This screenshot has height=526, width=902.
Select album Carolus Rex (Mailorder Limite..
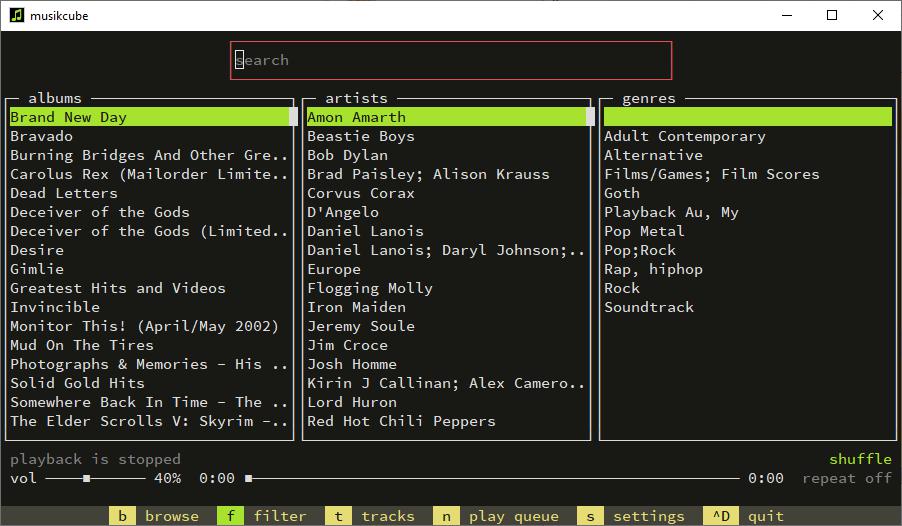[x=149, y=174]
